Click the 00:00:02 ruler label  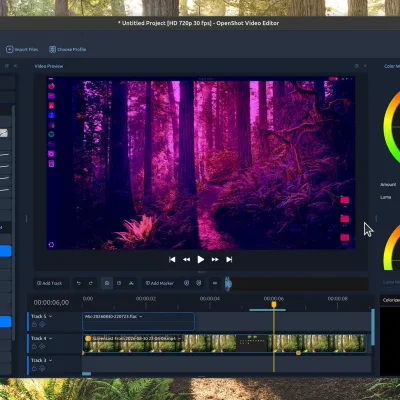coord(146,299)
